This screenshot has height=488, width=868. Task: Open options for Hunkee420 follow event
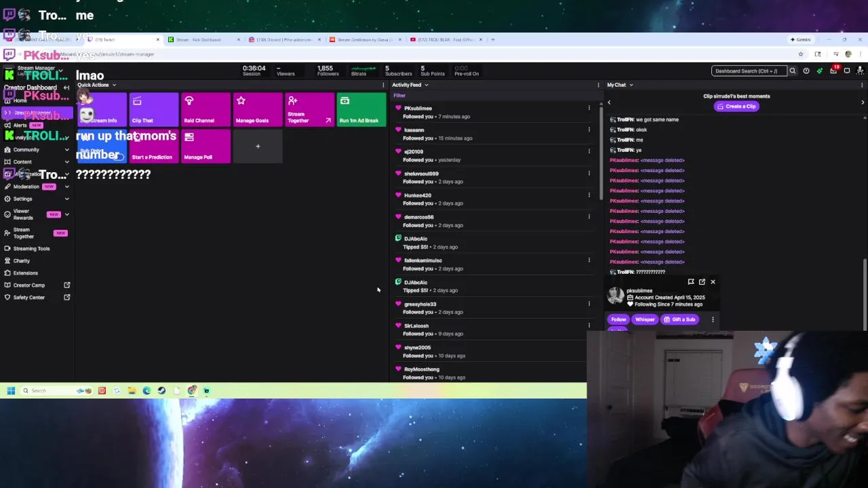tap(589, 195)
